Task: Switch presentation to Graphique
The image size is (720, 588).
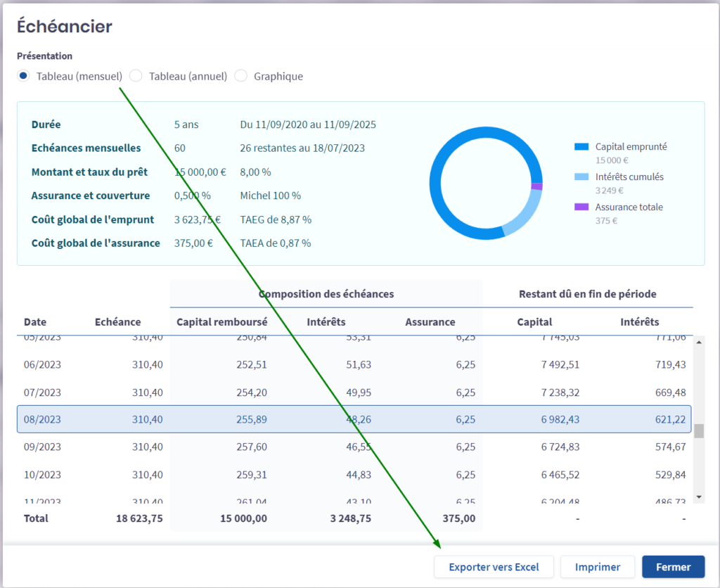Action: [241, 76]
